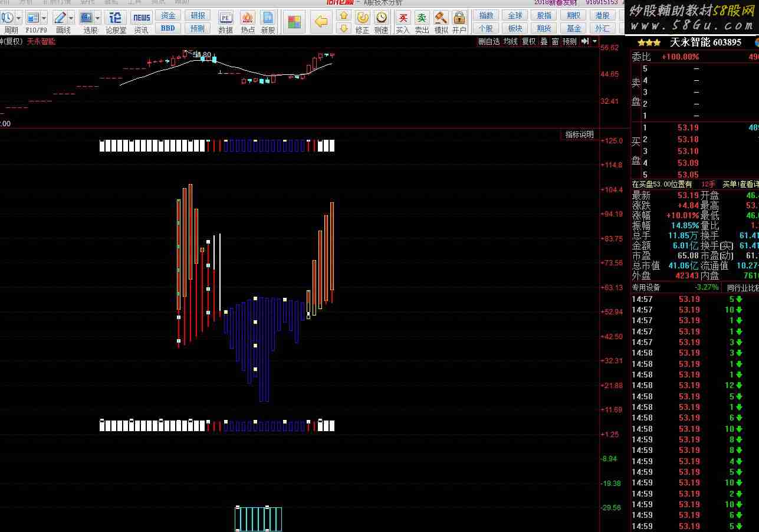Viewport: 759px width, 532px height.
Task: Click the 涨幅 +10.01% value
Action: (x=682, y=216)
